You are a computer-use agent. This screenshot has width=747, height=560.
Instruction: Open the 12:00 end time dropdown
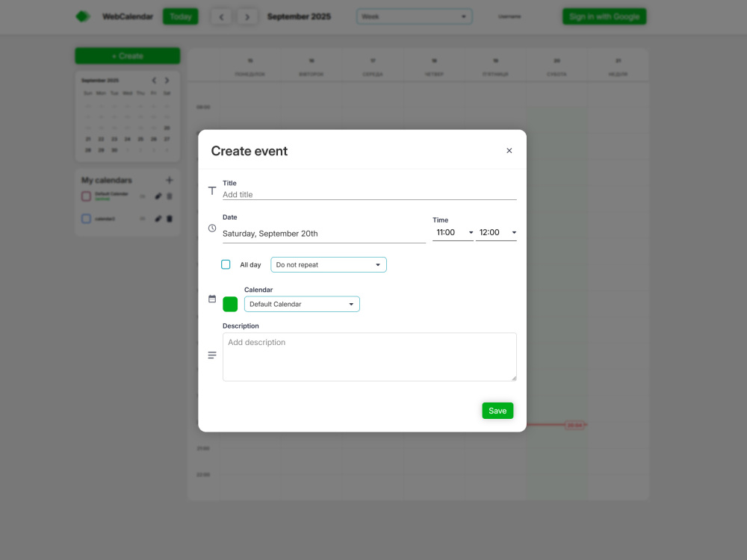point(496,232)
